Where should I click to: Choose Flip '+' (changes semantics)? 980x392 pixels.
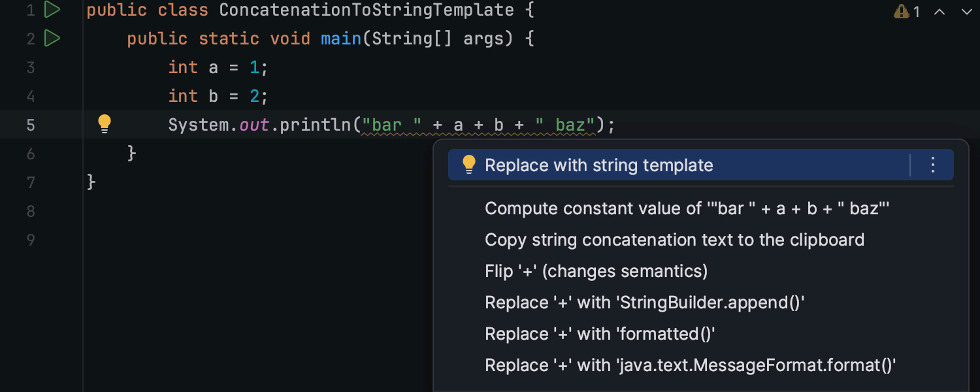(596, 271)
